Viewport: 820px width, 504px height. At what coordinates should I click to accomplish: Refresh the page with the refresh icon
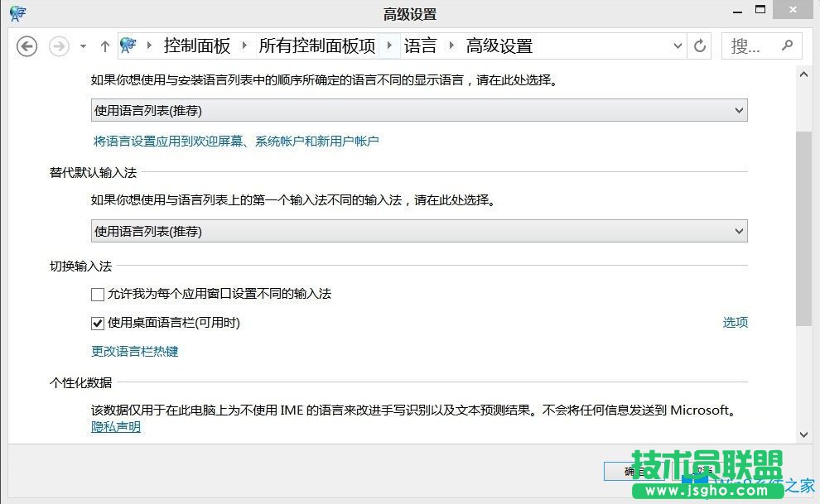[699, 46]
